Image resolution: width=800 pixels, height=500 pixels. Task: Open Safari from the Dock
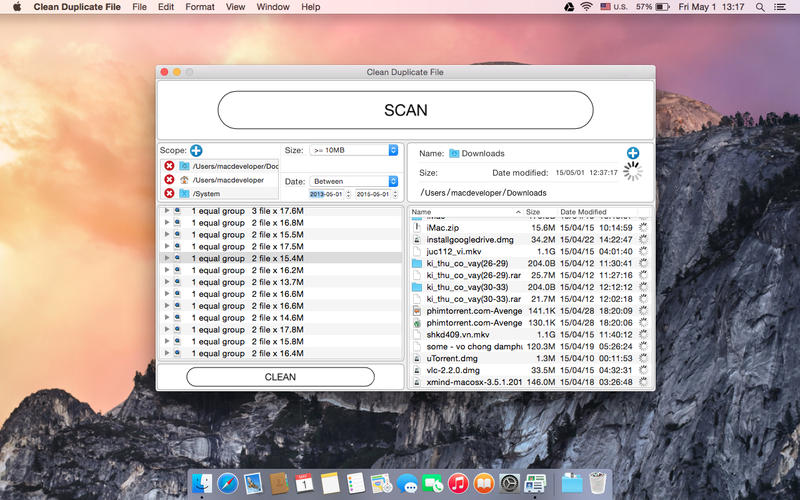(227, 483)
